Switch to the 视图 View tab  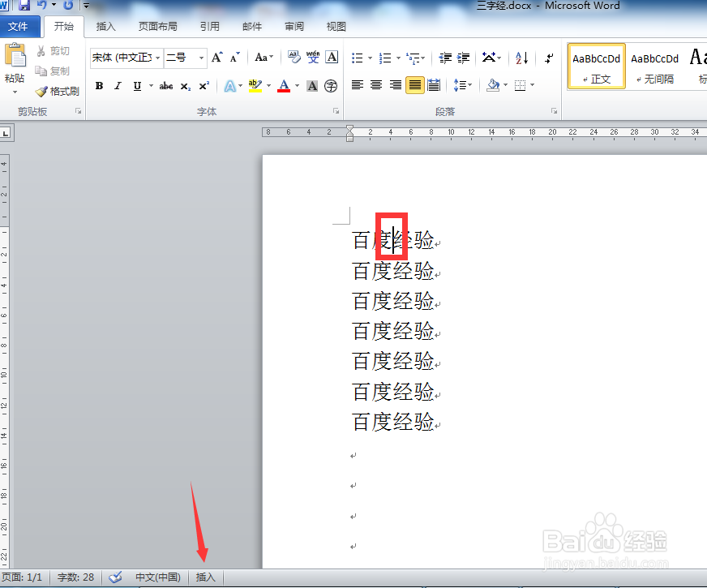[x=336, y=27]
